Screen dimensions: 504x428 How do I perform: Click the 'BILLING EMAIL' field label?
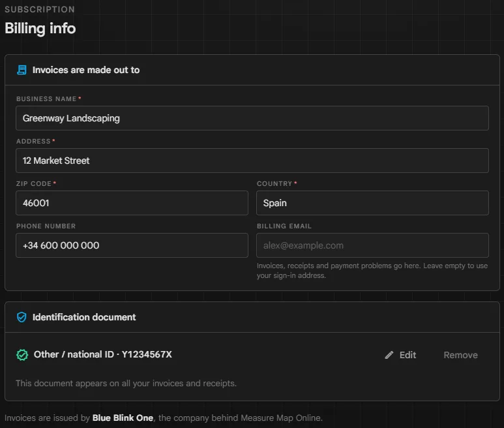point(284,226)
